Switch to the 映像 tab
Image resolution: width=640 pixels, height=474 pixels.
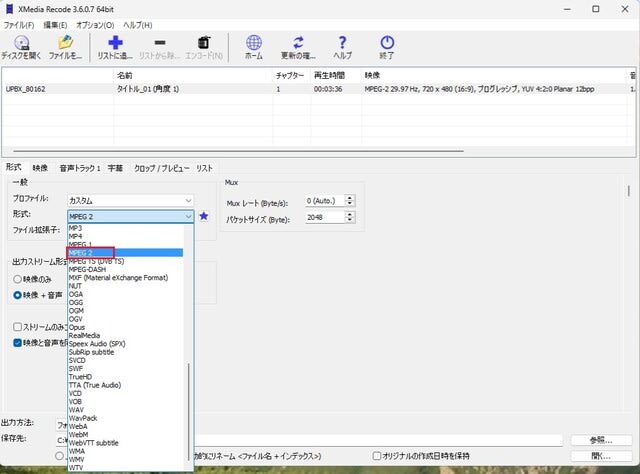pos(40,168)
